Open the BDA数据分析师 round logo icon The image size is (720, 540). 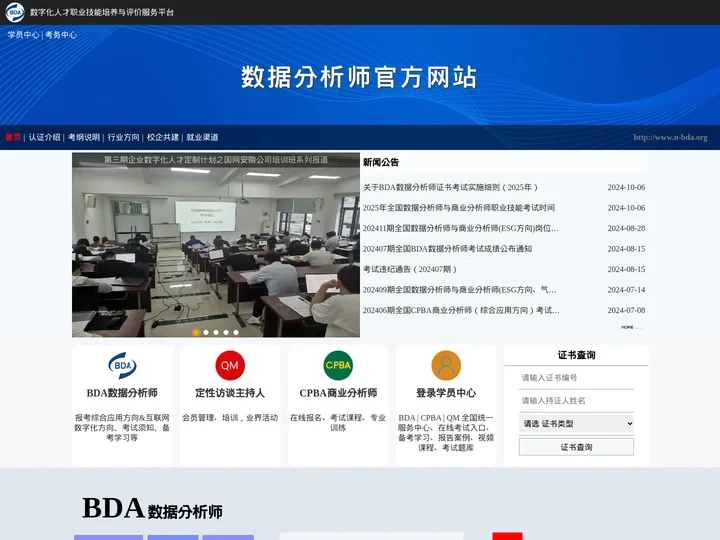pyautogui.click(x=122, y=366)
